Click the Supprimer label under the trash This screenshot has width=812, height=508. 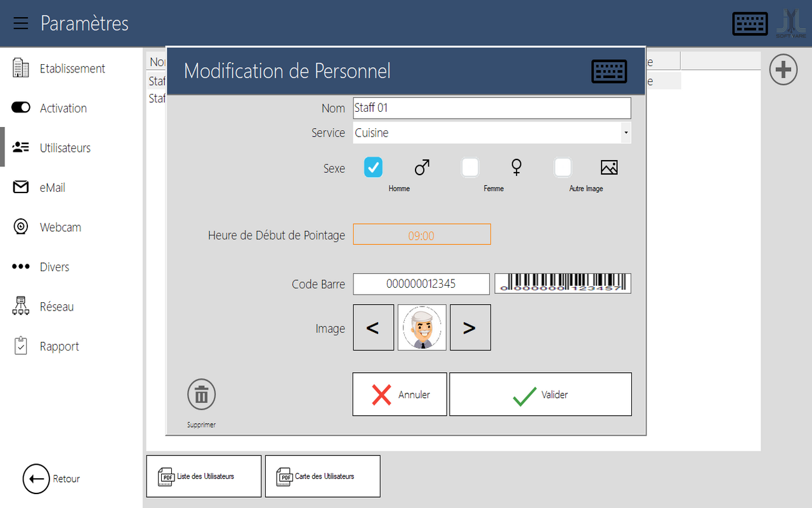[x=202, y=425]
